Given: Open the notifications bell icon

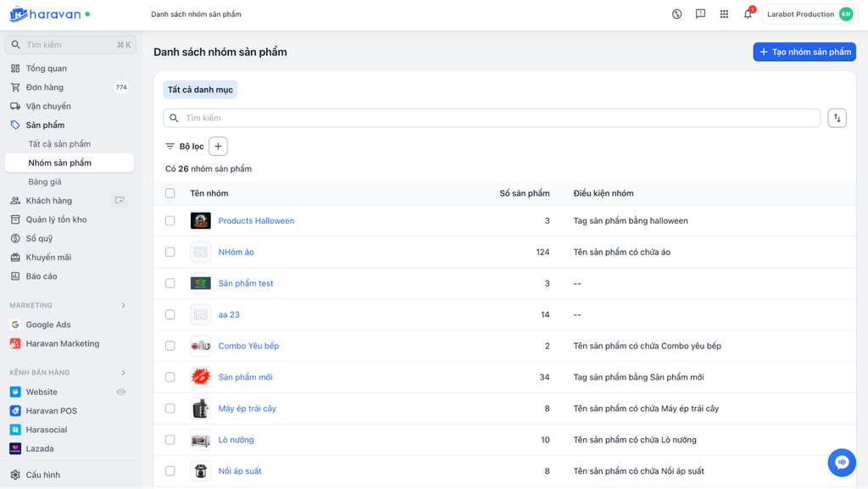Looking at the screenshot, I should [x=748, y=14].
